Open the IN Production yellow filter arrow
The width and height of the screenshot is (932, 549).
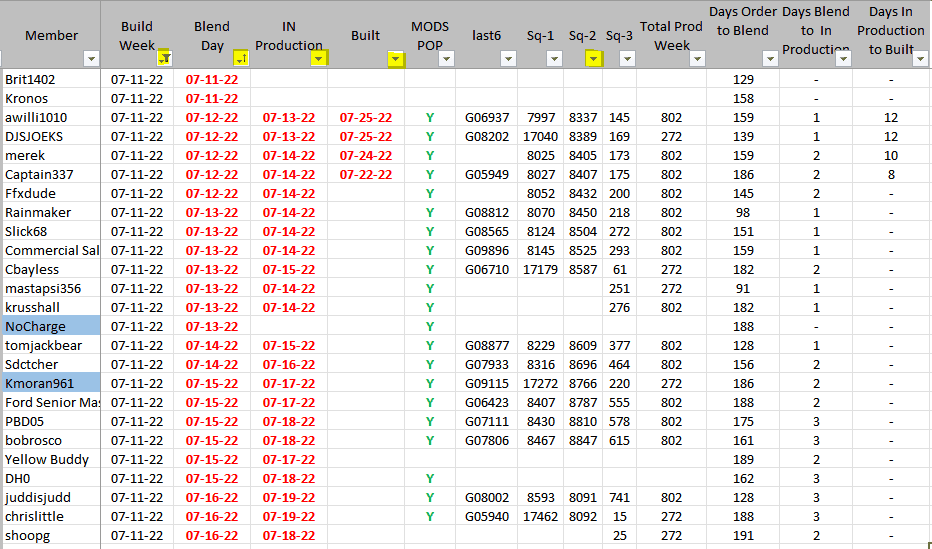click(318, 59)
